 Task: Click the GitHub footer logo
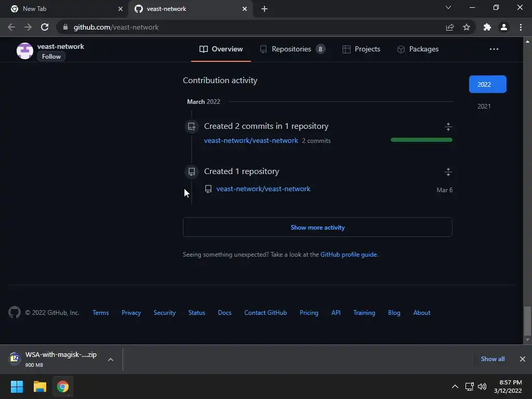coord(14,312)
